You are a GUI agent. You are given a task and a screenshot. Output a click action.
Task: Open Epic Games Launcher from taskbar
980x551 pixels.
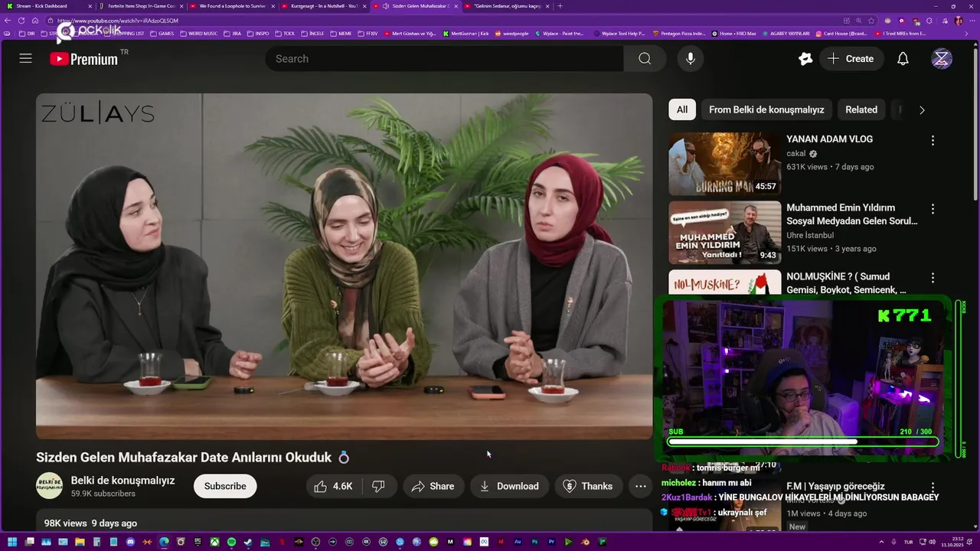[198, 542]
